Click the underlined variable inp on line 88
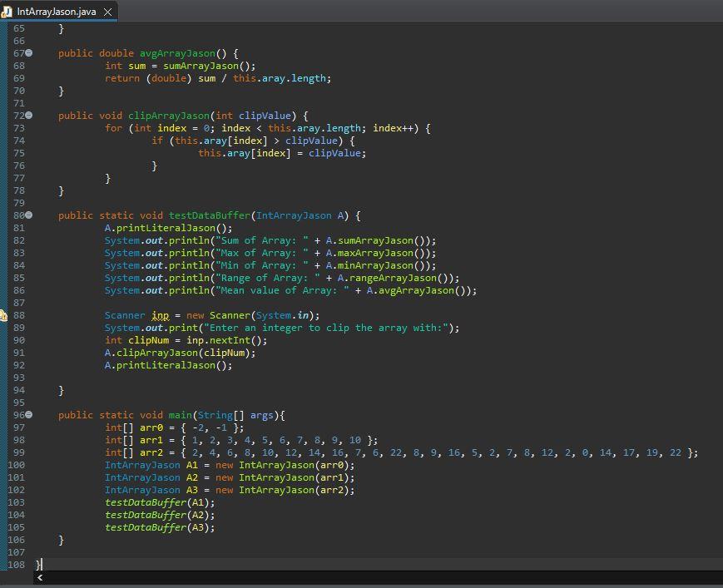 coord(160,315)
